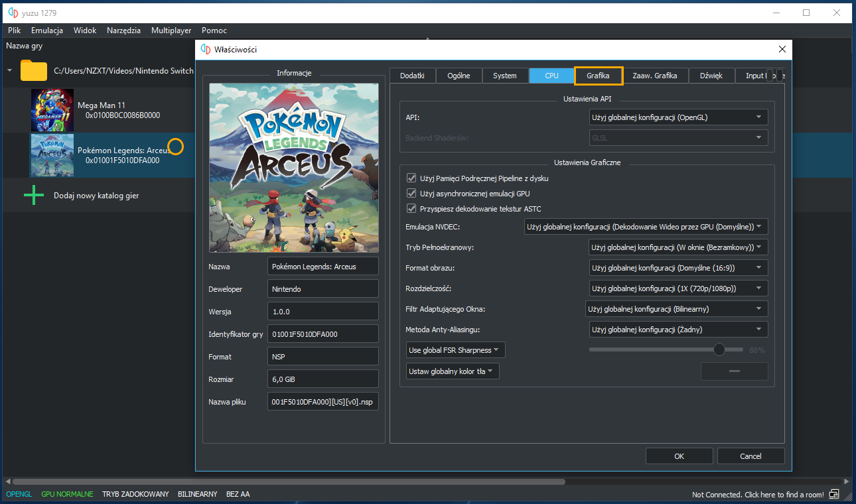Select the Pokémon Legends Arceus list thumbnail
Image resolution: width=856 pixels, height=504 pixels.
(52, 155)
